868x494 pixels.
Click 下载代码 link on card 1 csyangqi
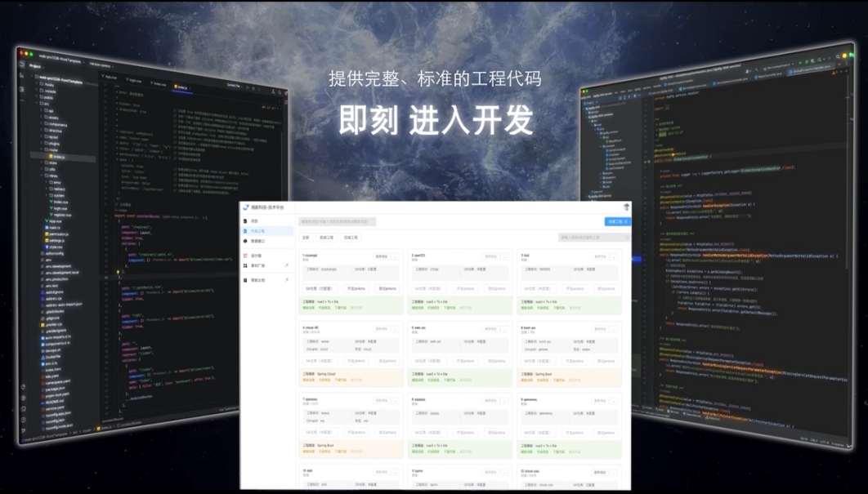(341, 308)
